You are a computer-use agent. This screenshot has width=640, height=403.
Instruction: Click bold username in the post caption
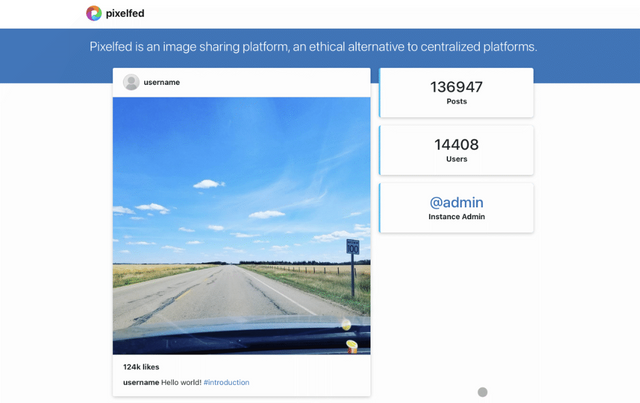(x=141, y=382)
